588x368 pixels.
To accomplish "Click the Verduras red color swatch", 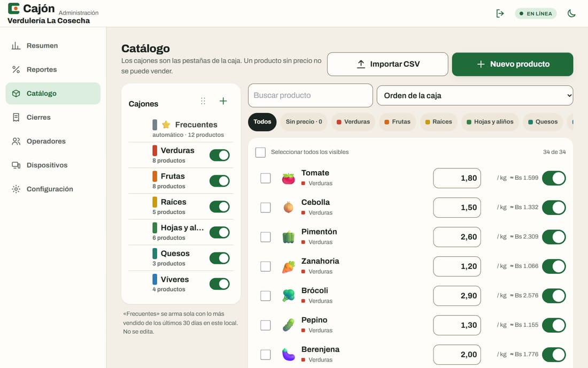I will [x=154, y=150].
